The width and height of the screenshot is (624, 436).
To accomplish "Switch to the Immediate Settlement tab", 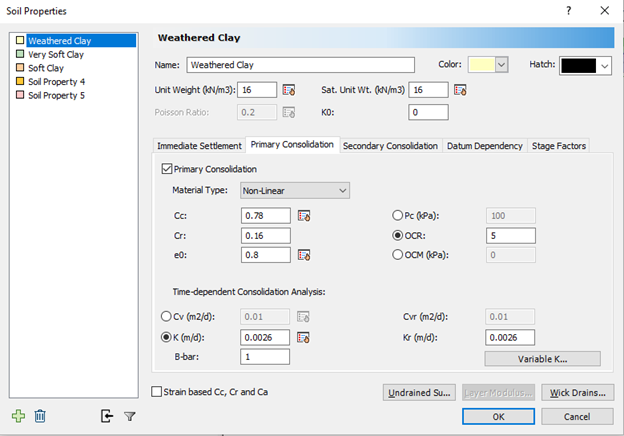I will 199,146.
